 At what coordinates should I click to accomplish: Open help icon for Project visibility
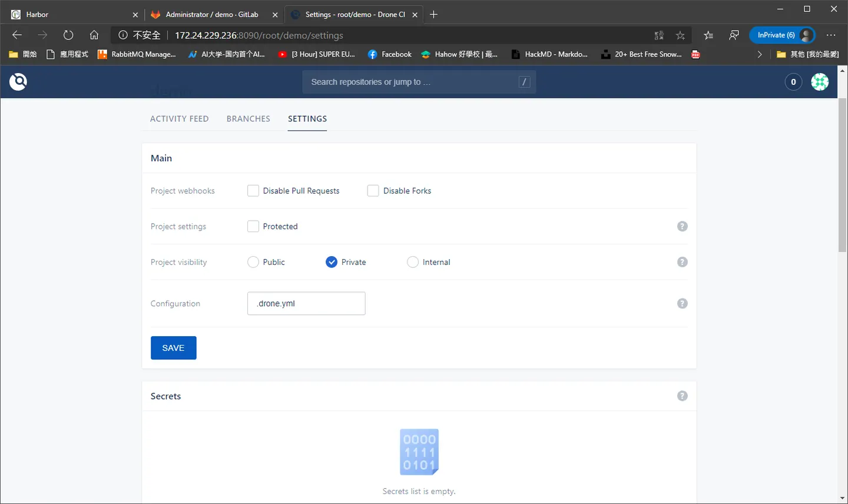(683, 262)
